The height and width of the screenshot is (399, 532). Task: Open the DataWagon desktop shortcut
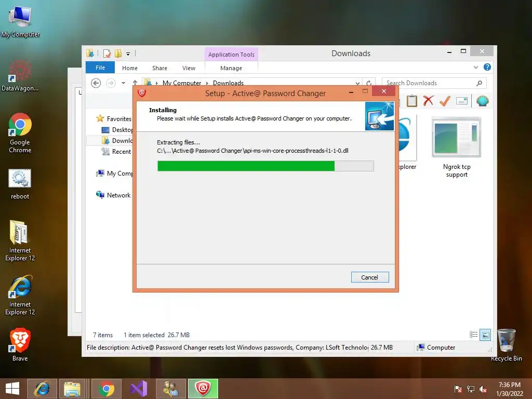pyautogui.click(x=20, y=75)
